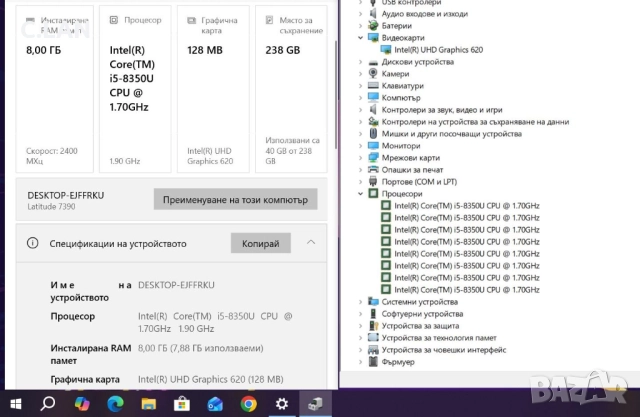The image size is (640, 417).
Task: Click the Клавиатури device icon
Action: click(x=373, y=86)
